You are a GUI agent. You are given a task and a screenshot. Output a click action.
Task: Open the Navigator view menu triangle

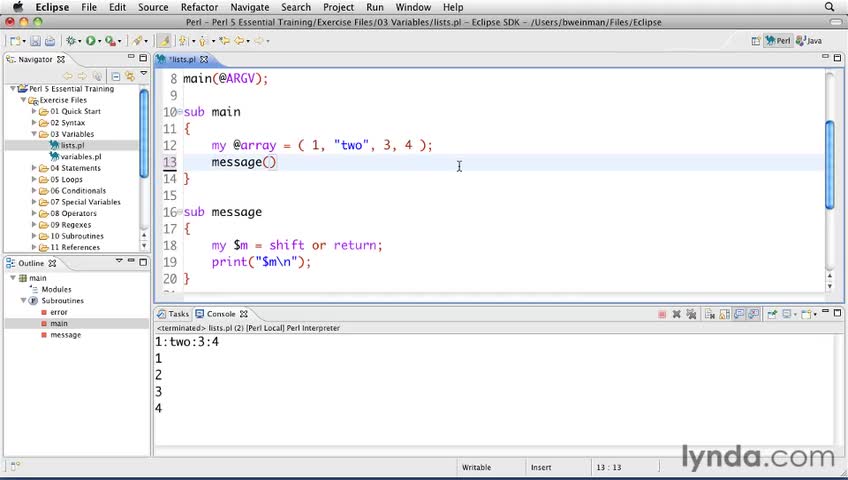[x=143, y=73]
